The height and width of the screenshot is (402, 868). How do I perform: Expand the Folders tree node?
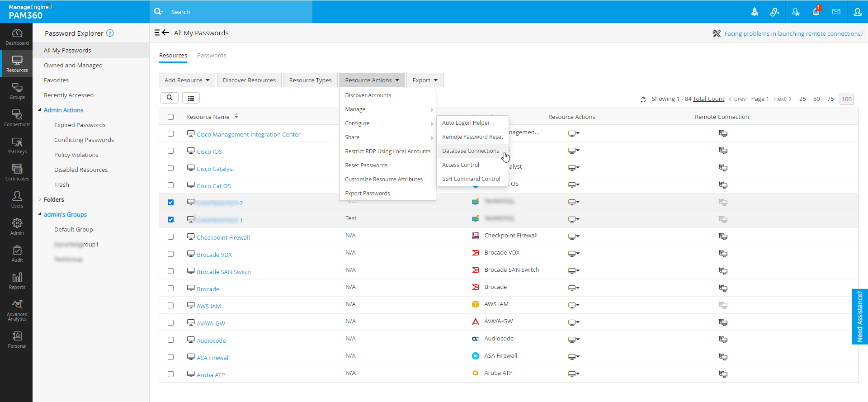(x=40, y=199)
